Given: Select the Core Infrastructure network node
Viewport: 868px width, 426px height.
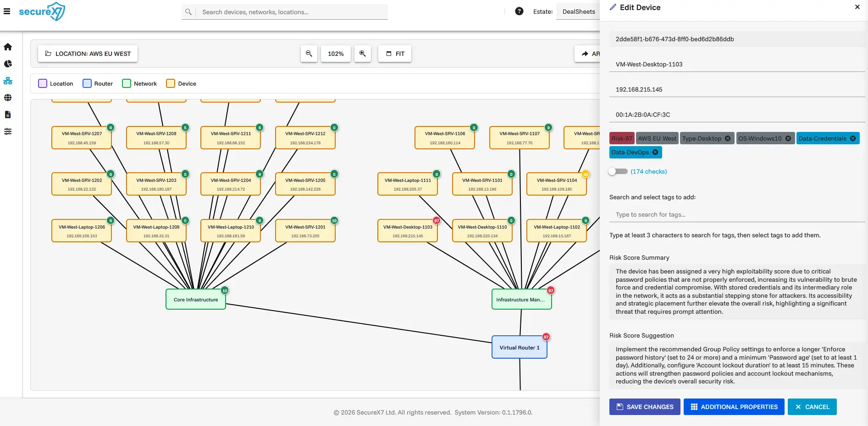Looking at the screenshot, I should pyautogui.click(x=196, y=300).
